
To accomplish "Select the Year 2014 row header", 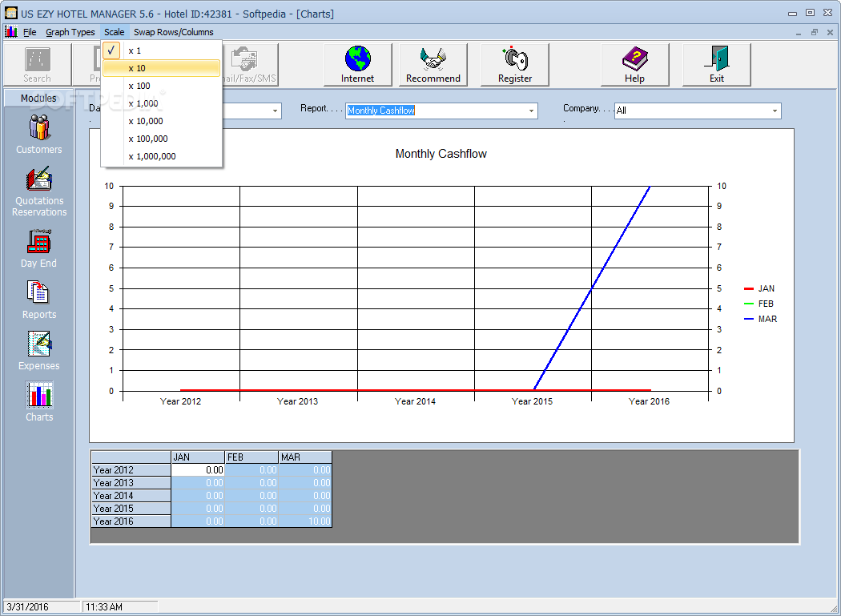I will pyautogui.click(x=131, y=496).
